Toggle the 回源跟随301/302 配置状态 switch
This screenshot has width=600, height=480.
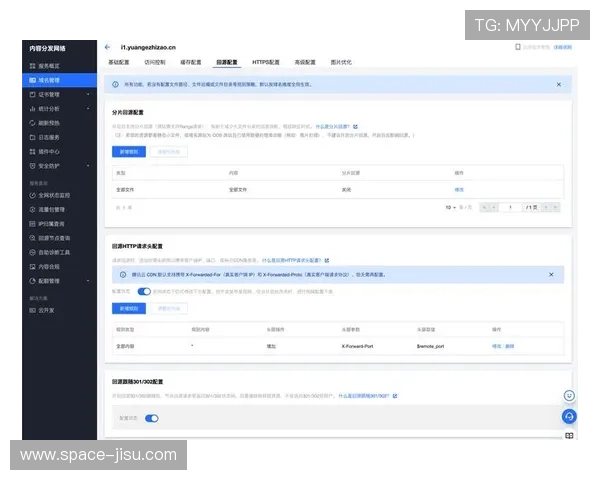(152, 418)
